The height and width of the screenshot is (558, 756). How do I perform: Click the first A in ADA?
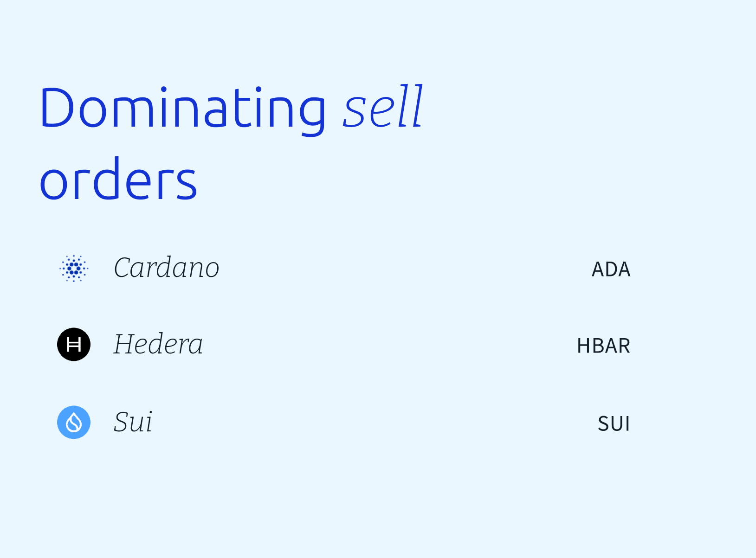(598, 269)
